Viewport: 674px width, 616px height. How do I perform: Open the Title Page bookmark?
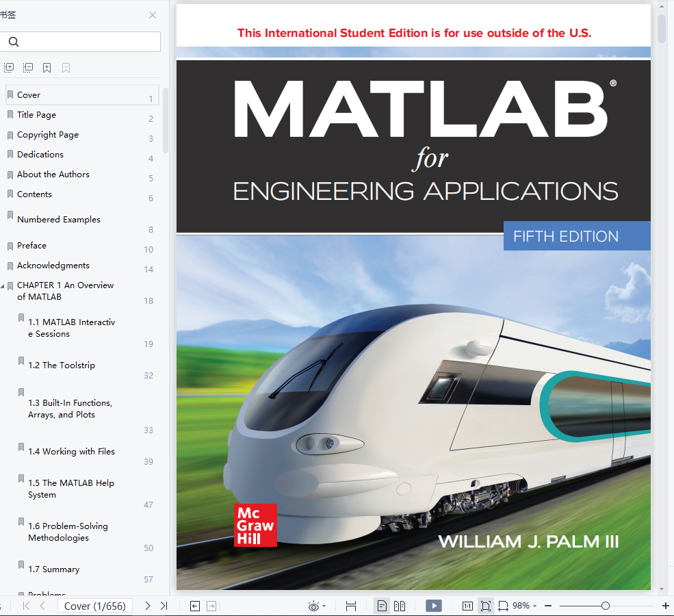tap(36, 115)
